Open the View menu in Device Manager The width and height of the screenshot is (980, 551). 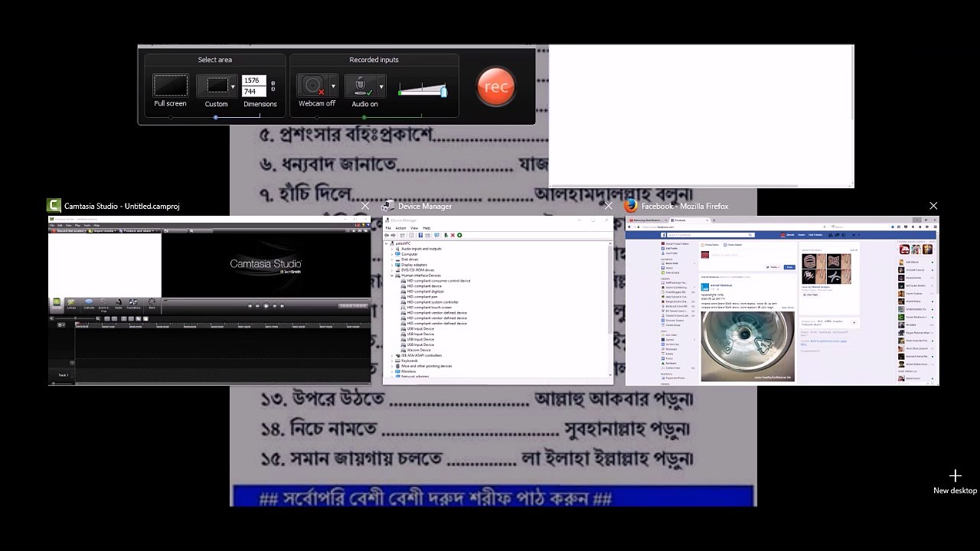pos(414,228)
